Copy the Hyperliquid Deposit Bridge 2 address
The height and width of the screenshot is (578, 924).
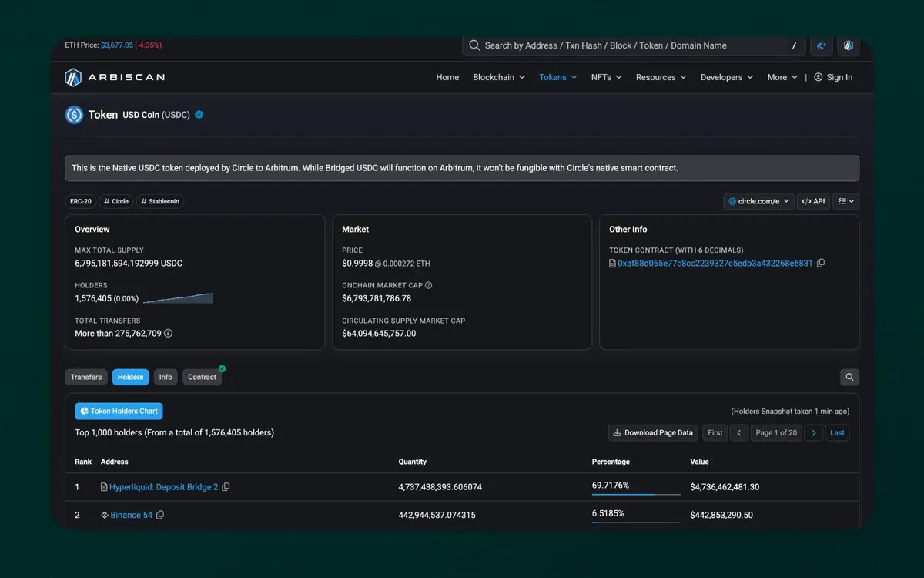click(x=226, y=487)
